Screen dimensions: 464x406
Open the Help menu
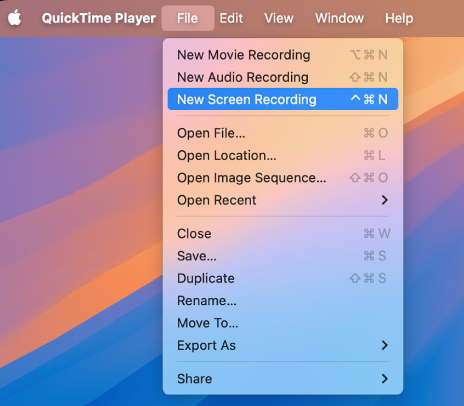click(399, 18)
